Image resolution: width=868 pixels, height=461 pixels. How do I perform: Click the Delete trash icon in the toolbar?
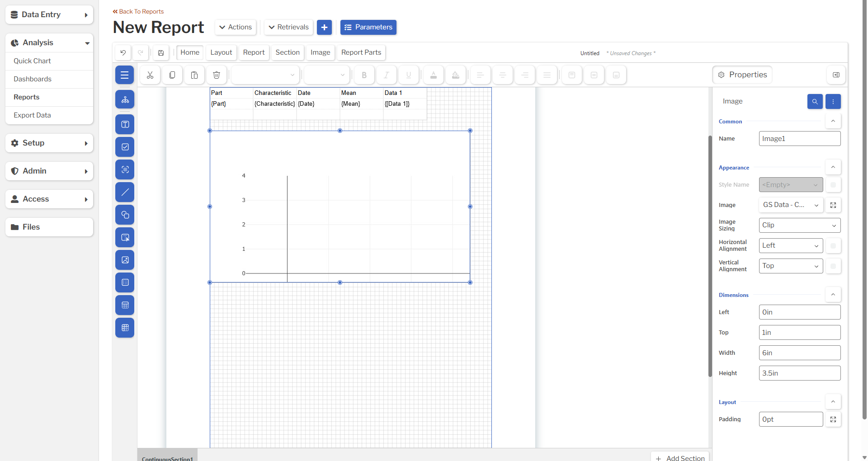(x=216, y=75)
